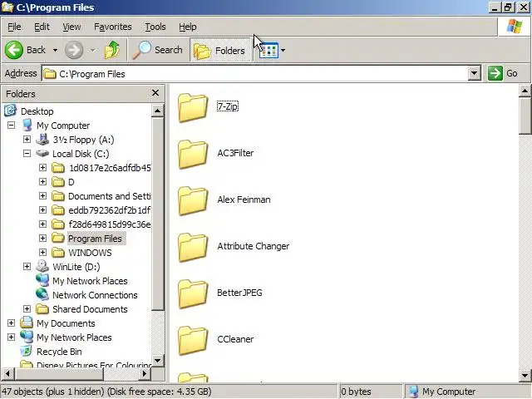
Task: Select the 7-Zip folder icon
Action: (x=193, y=108)
